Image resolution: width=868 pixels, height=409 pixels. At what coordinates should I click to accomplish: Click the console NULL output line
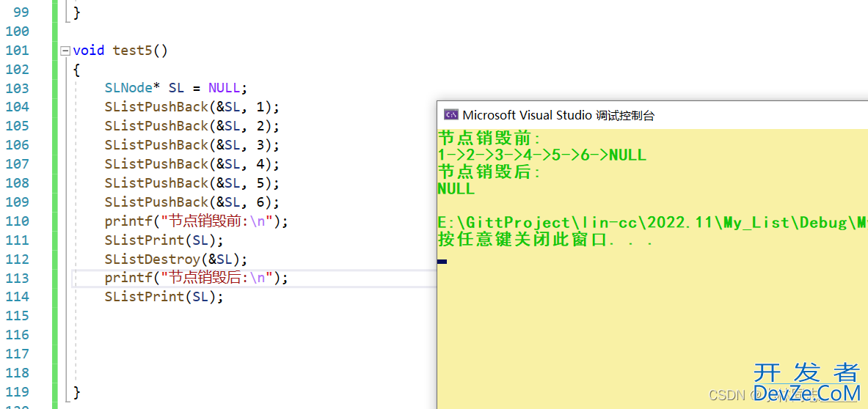click(456, 189)
